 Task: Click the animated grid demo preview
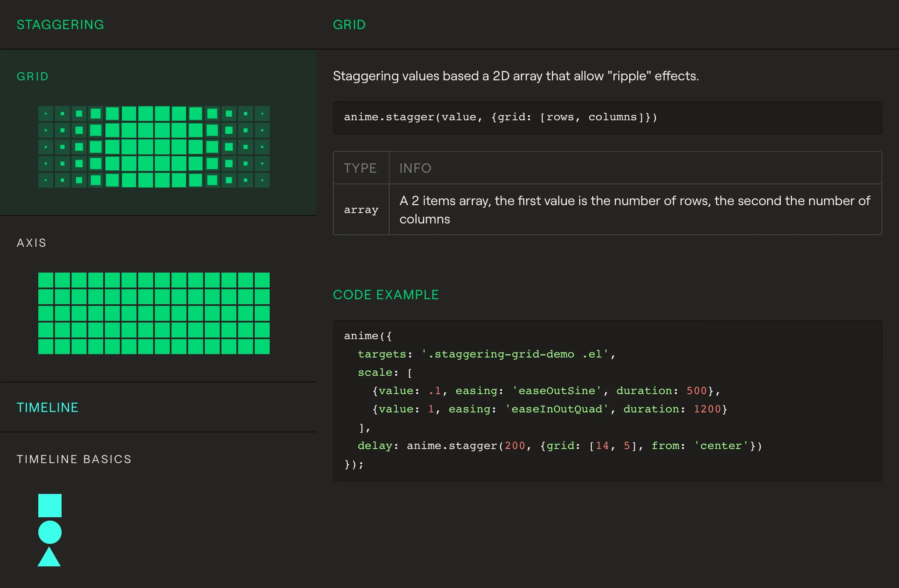(154, 147)
